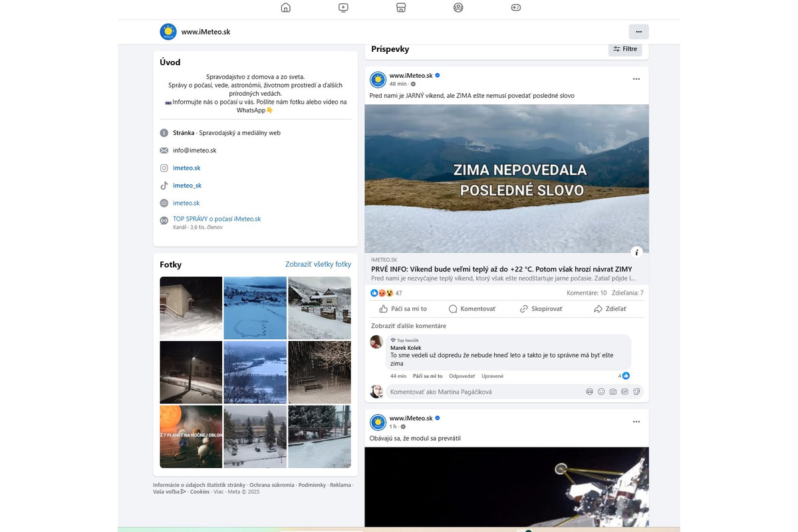This screenshot has width=798, height=532.
Task: Click the Komentovať button under the post
Action: tap(472, 309)
